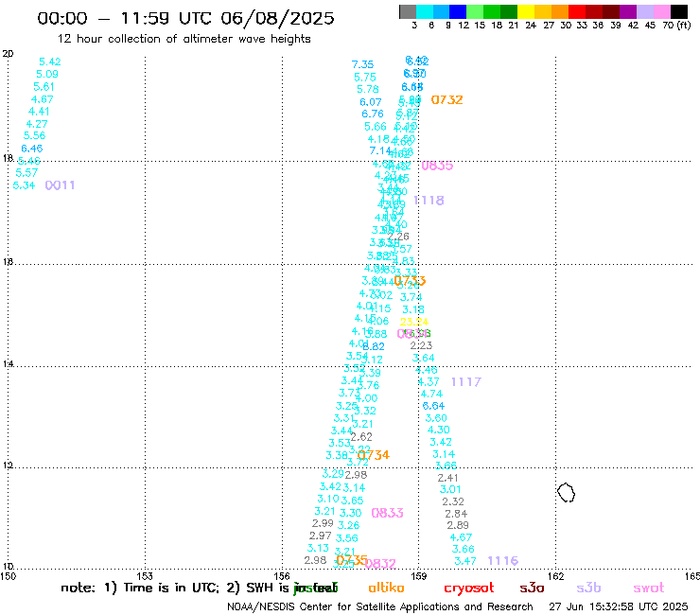Click the '6.64' wave height value

click(x=433, y=406)
